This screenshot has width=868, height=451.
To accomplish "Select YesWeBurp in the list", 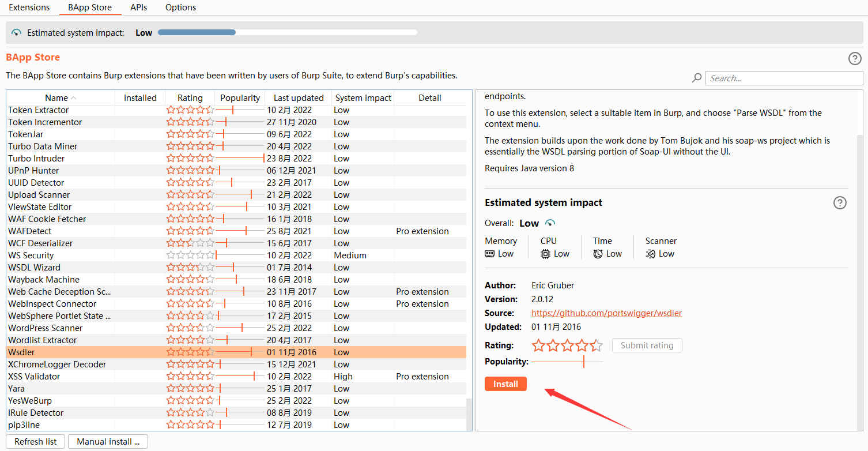I will click(x=236, y=400).
